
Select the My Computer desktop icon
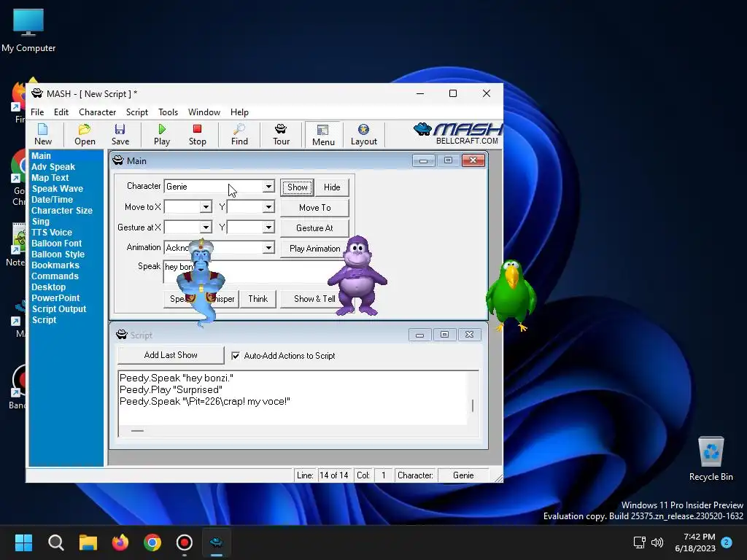click(x=28, y=29)
